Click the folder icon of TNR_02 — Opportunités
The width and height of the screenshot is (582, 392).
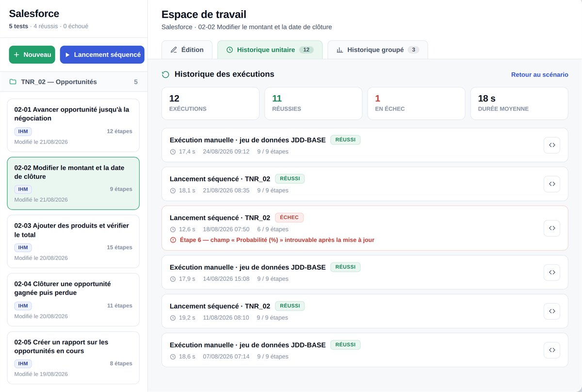(x=13, y=82)
